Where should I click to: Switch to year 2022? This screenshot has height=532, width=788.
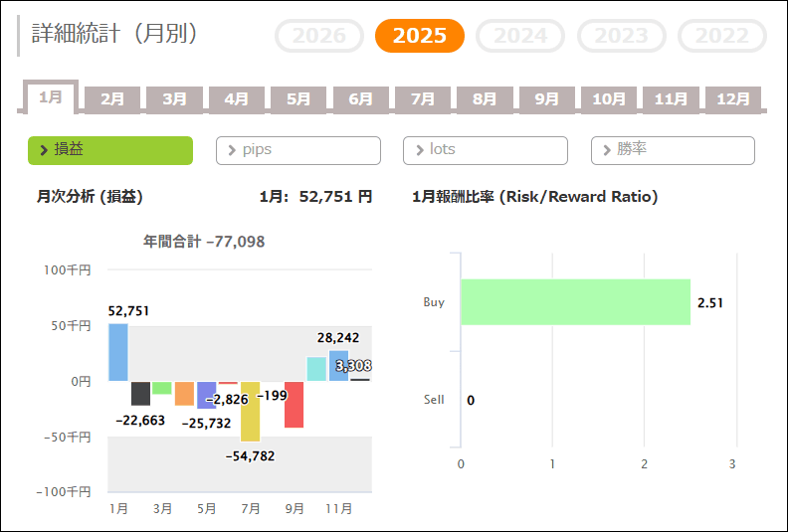click(722, 37)
